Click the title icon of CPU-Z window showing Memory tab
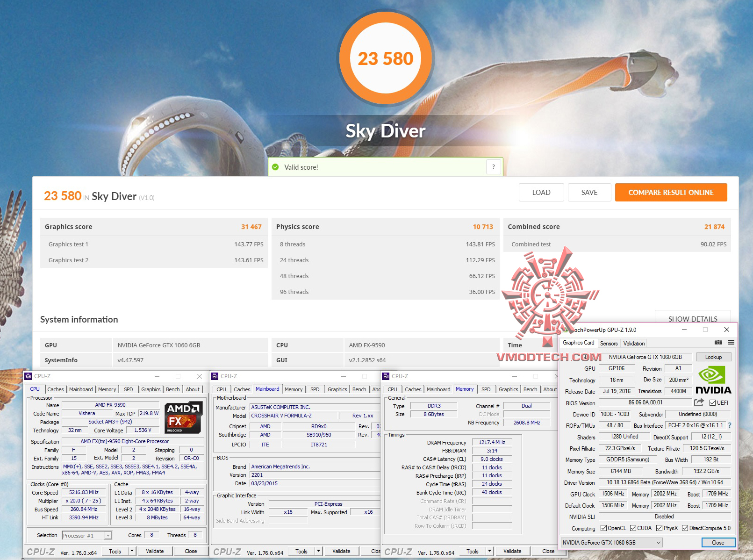 pos(386,376)
